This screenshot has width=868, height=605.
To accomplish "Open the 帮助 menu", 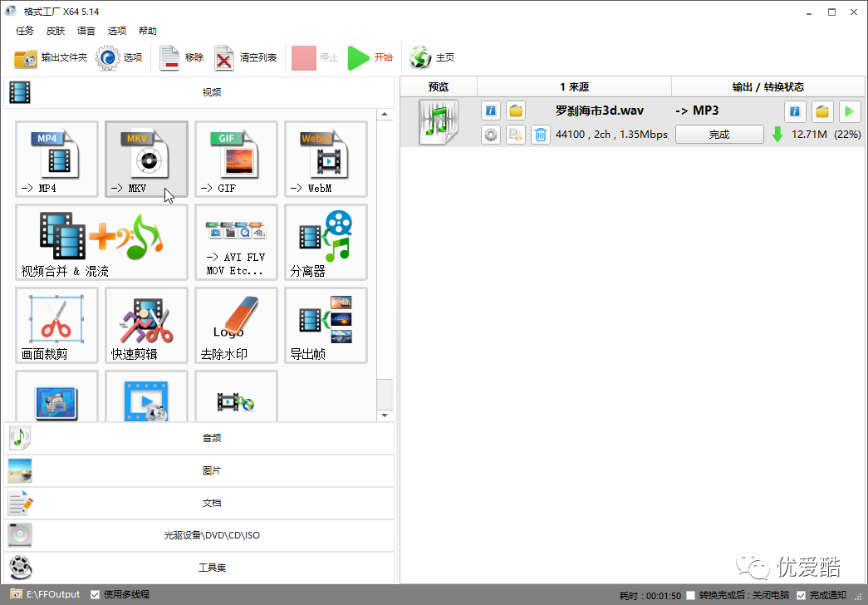I will tap(147, 31).
